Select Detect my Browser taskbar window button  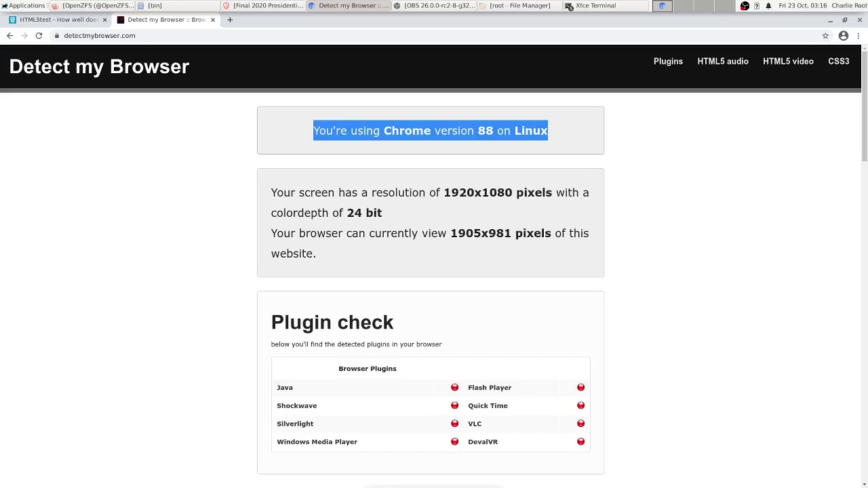point(349,5)
